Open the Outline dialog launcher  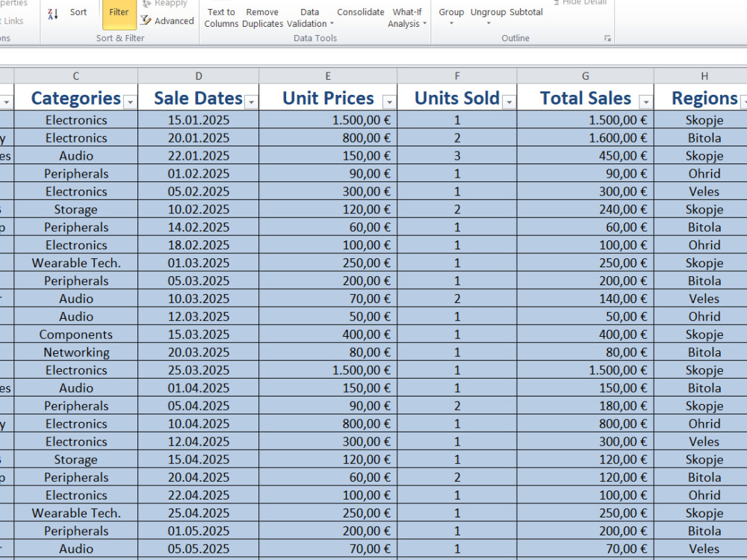pos(607,38)
